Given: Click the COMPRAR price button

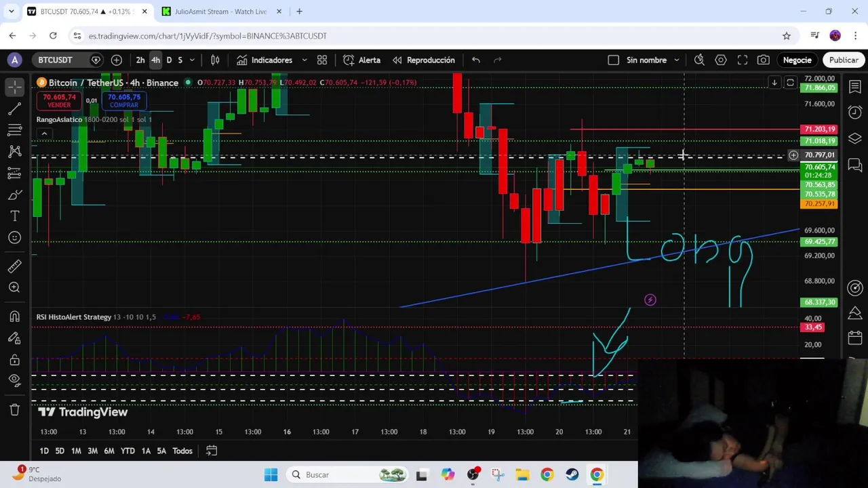Looking at the screenshot, I should pos(123,100).
